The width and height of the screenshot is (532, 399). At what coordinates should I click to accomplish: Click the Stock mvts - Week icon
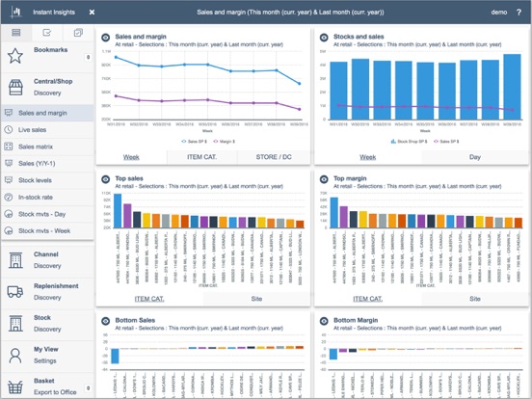pos(9,230)
